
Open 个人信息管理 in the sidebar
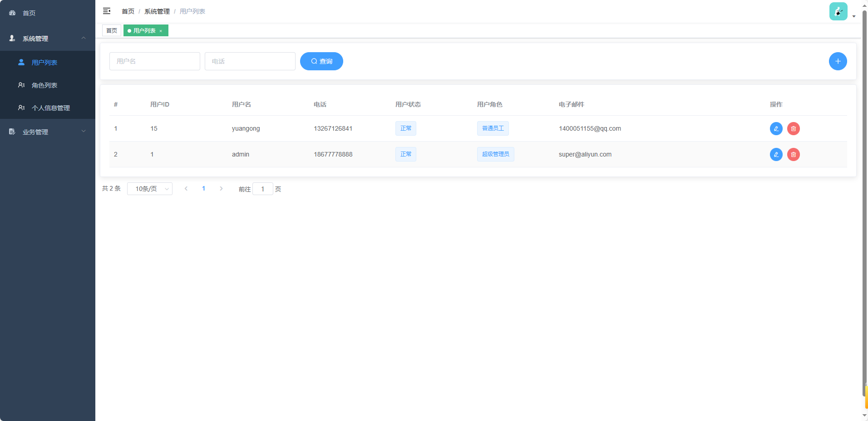tap(50, 108)
